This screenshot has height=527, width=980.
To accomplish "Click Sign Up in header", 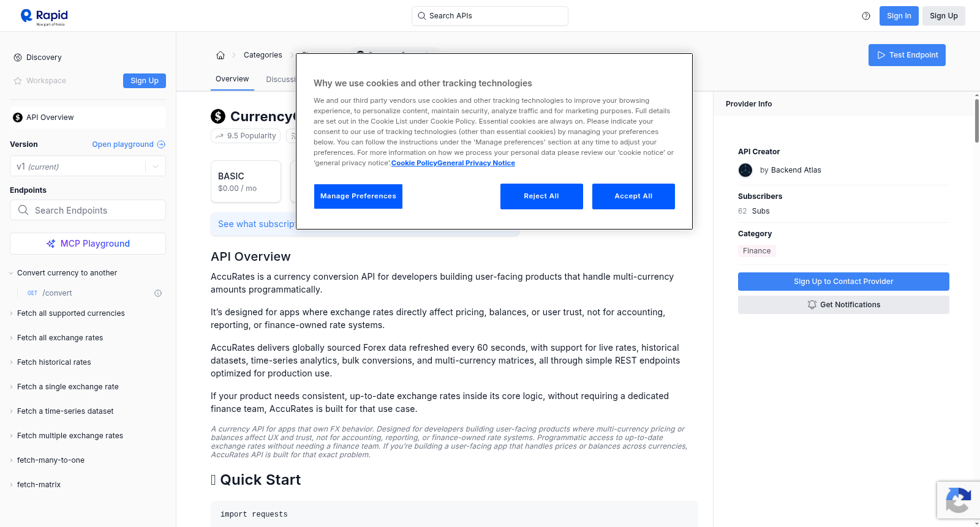I will (944, 16).
